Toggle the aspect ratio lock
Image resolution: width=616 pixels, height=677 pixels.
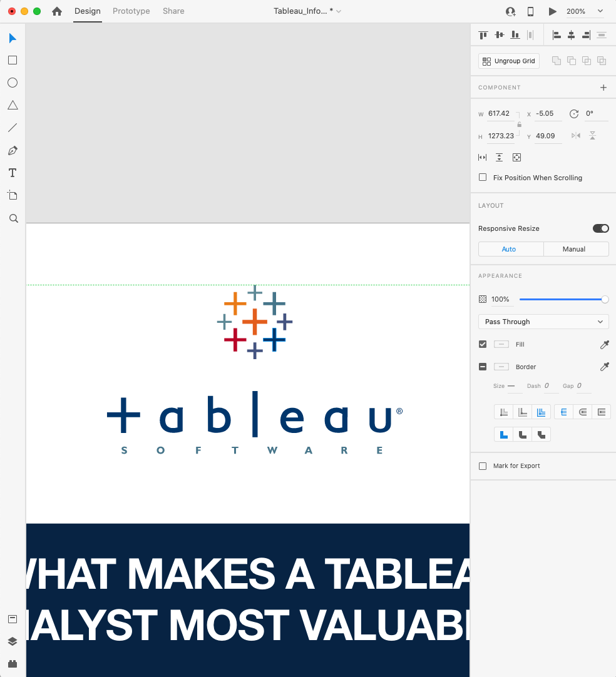pos(519,125)
